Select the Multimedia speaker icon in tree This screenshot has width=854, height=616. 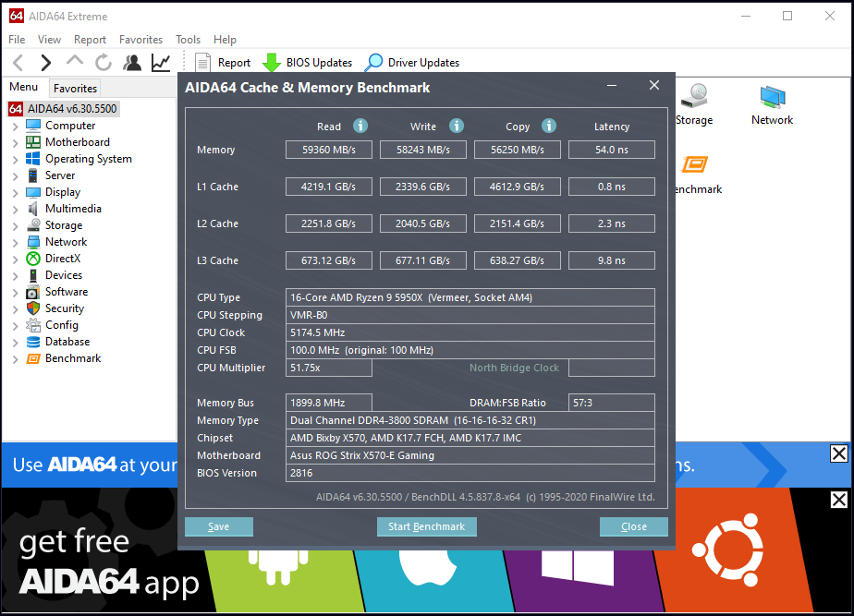point(33,209)
